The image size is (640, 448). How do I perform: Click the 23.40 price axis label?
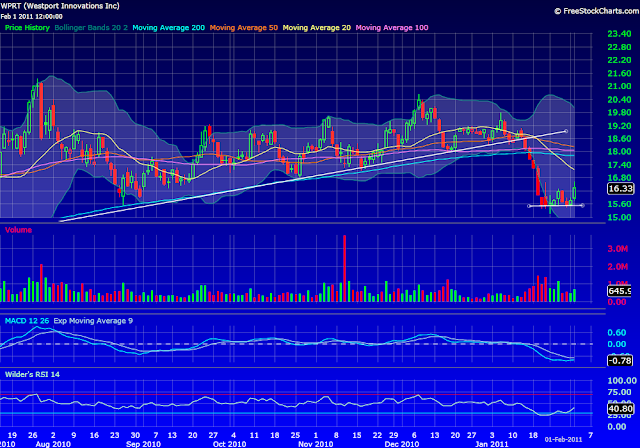pyautogui.click(x=619, y=34)
